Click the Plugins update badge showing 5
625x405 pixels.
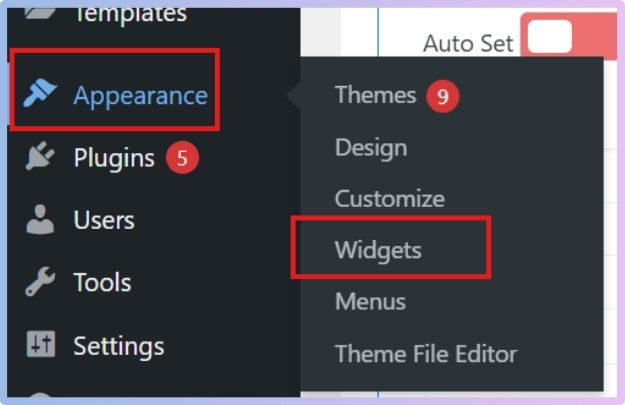(x=182, y=158)
